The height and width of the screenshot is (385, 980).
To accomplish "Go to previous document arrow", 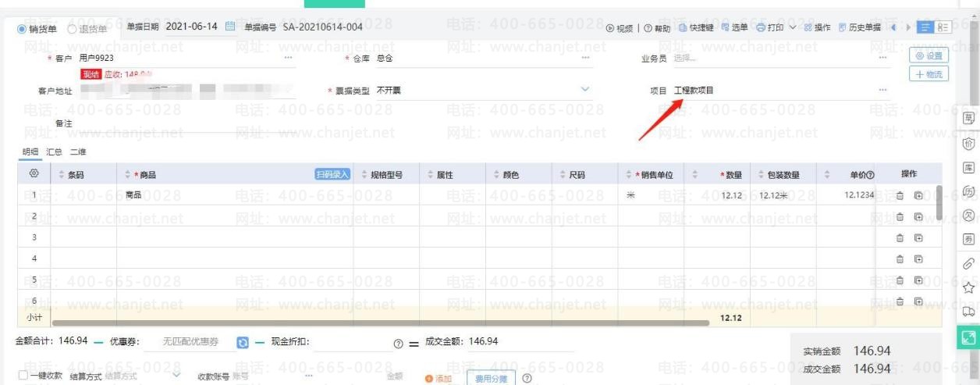I will click(893, 27).
